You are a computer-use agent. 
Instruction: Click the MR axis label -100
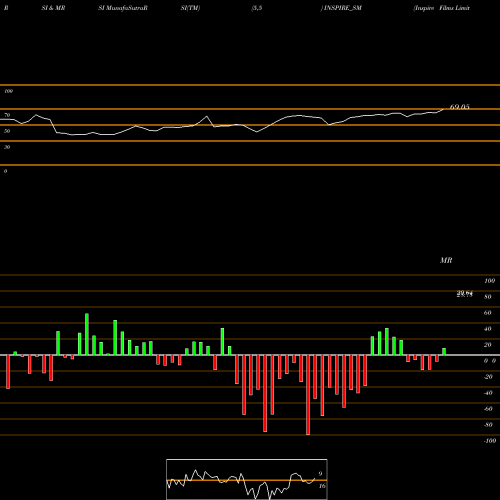click(490, 441)
